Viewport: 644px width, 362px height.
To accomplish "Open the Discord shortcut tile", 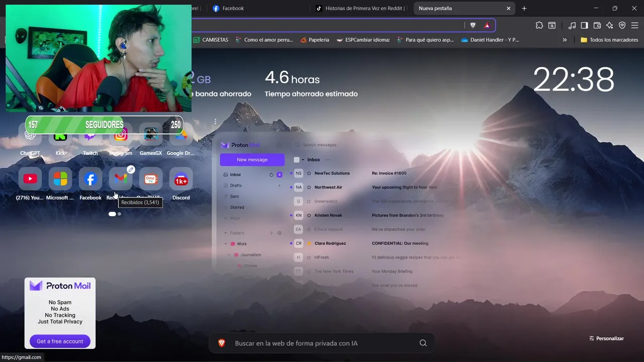I will click(x=181, y=179).
